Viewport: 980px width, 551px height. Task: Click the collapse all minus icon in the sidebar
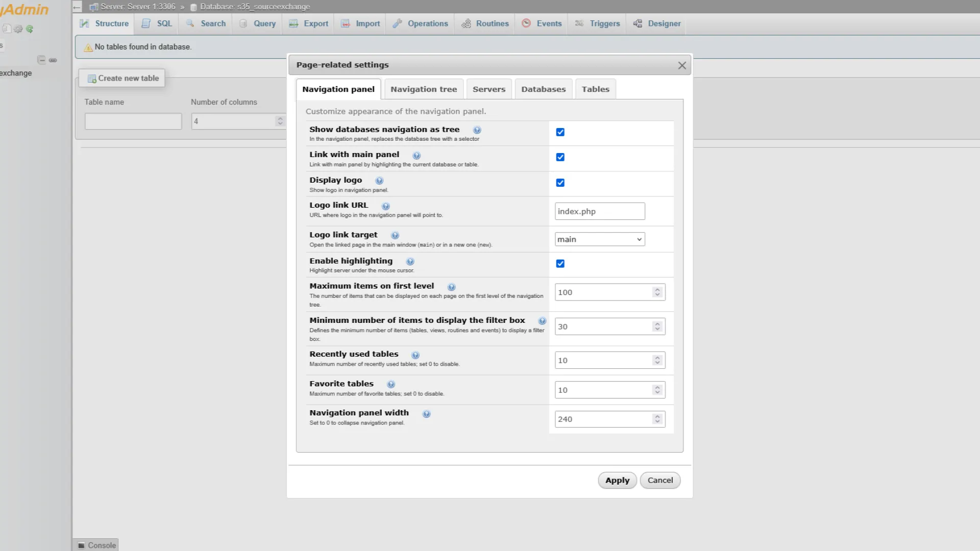click(41, 60)
